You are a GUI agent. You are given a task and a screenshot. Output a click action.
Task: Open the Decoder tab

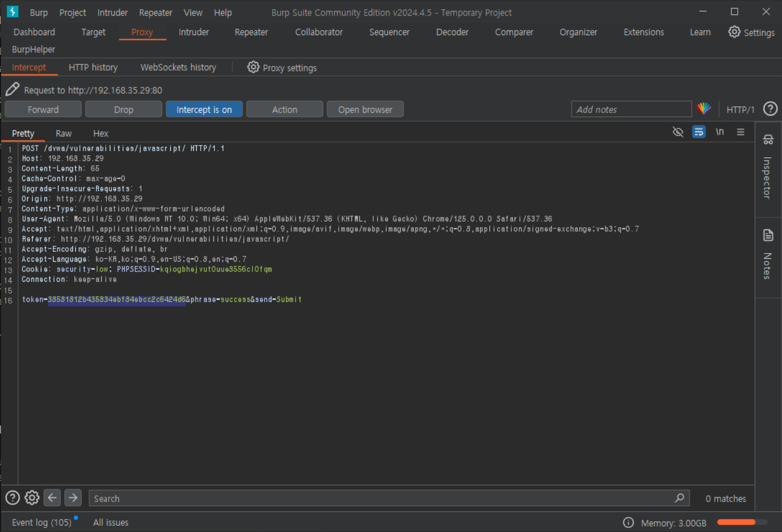[453, 32]
